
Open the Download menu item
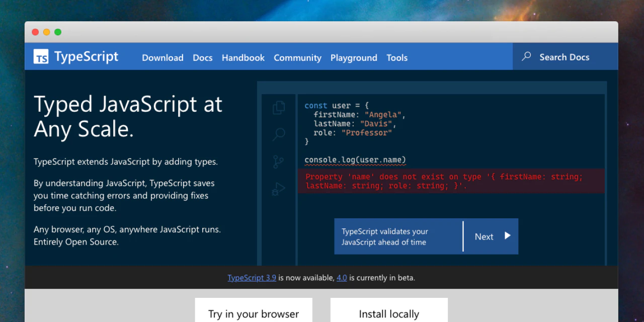coord(163,58)
